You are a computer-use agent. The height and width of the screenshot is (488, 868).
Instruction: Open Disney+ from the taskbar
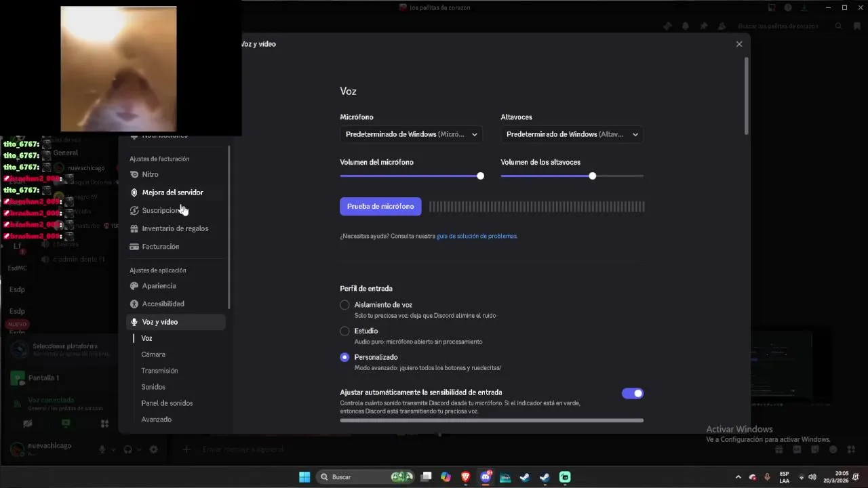point(505,477)
